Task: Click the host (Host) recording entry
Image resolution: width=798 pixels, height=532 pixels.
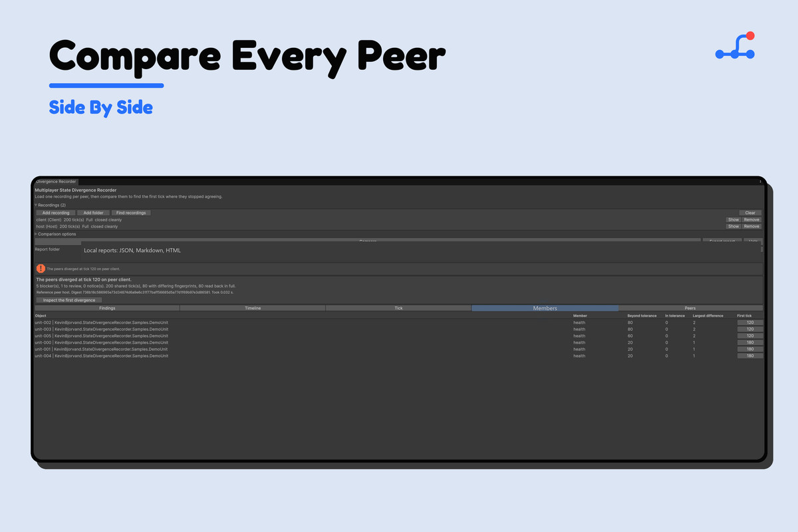Action: coord(76,226)
